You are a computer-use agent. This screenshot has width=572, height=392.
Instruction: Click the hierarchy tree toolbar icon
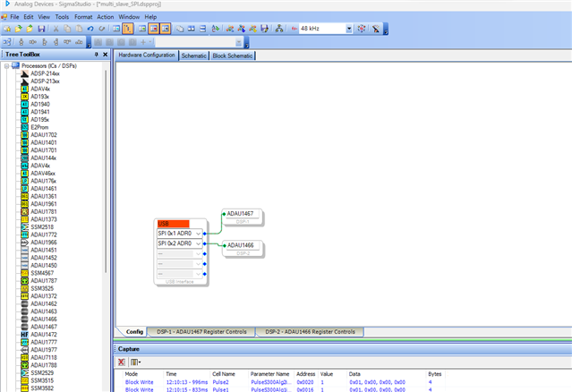[x=279, y=29]
